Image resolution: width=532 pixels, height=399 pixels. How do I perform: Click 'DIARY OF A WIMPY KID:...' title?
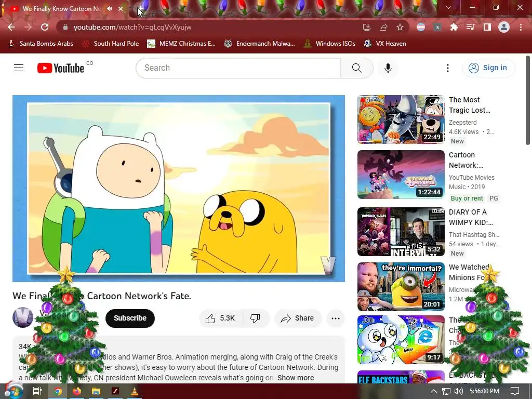pyautogui.click(x=471, y=217)
